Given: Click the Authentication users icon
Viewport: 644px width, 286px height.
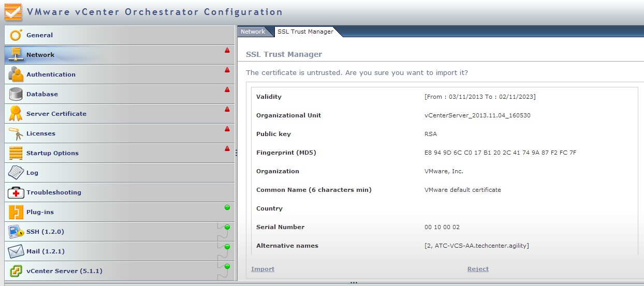Looking at the screenshot, I should [16, 74].
